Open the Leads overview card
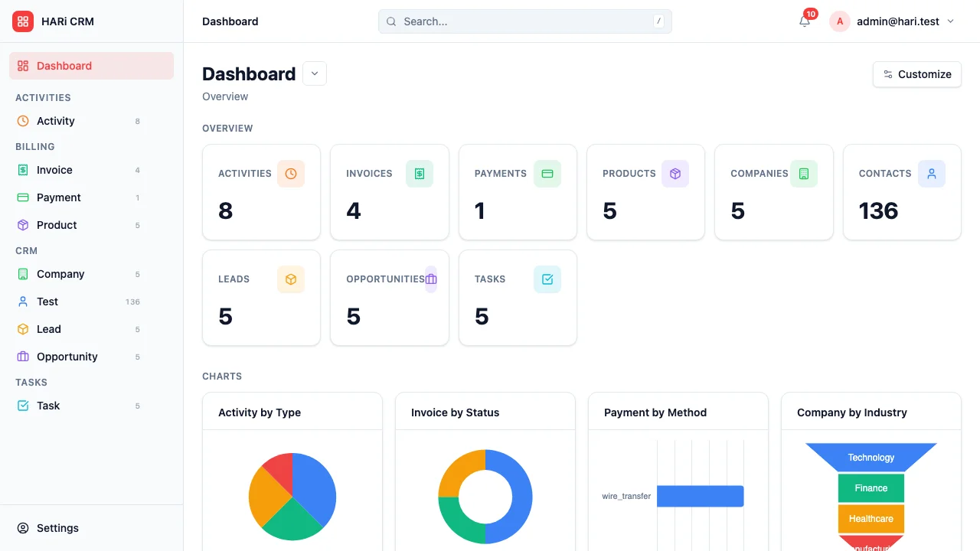980x551 pixels. point(261,298)
